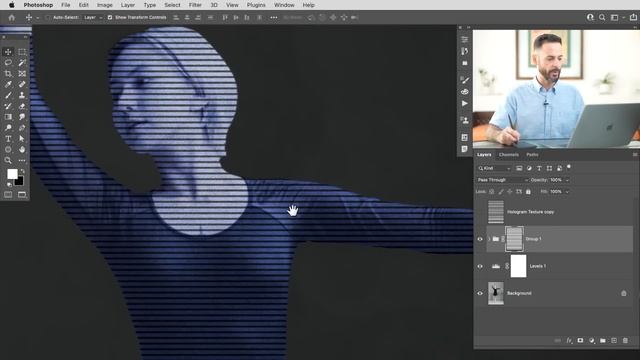
Task: Toggle layer filtering on/off switch
Action: 569,167
